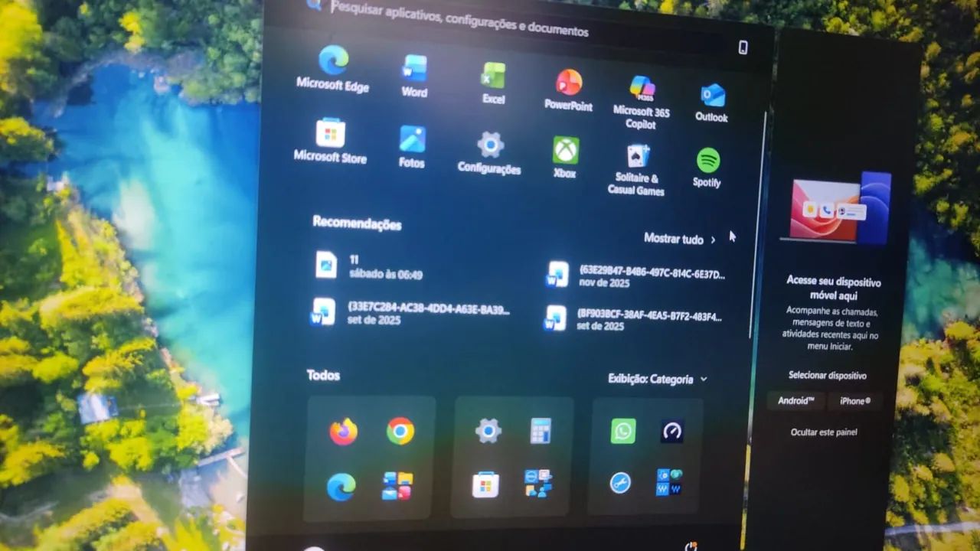This screenshot has height=551, width=980.
Task: Launch Google Chrome in the Todos section
Action: point(400,431)
